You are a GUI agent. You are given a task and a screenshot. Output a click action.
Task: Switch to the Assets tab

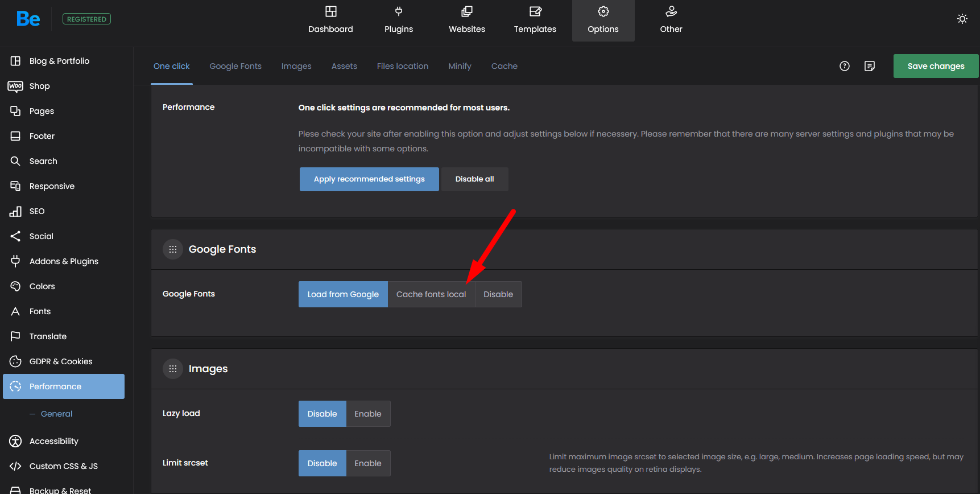(x=344, y=66)
